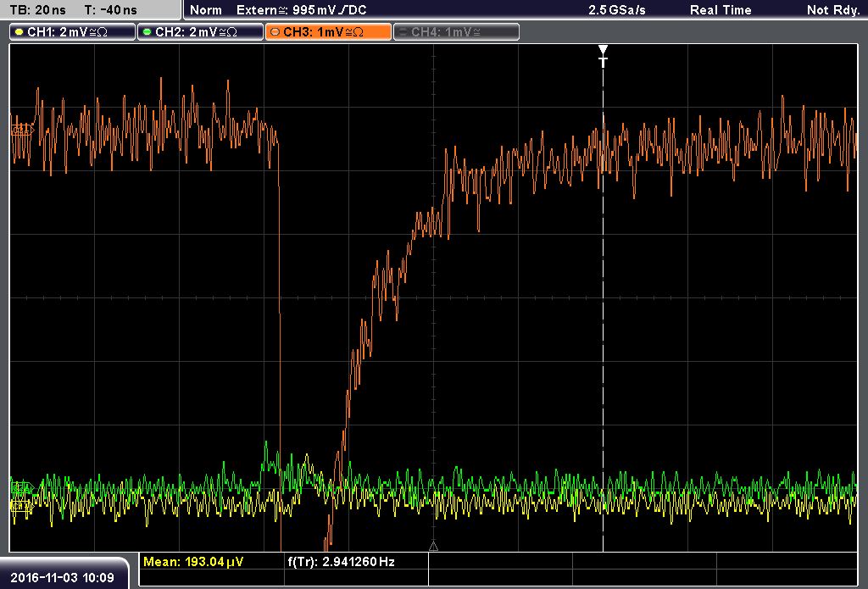Click the 2016-11-03 10:09 date display

[62, 578]
